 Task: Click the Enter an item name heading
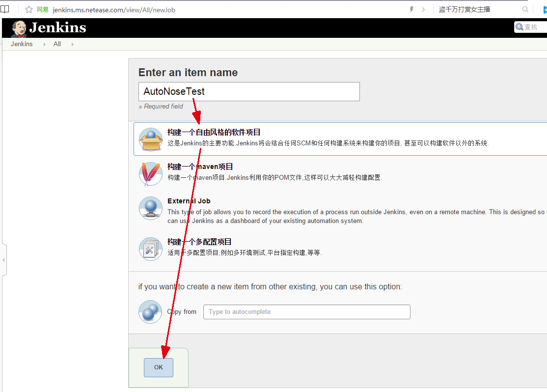click(x=188, y=72)
